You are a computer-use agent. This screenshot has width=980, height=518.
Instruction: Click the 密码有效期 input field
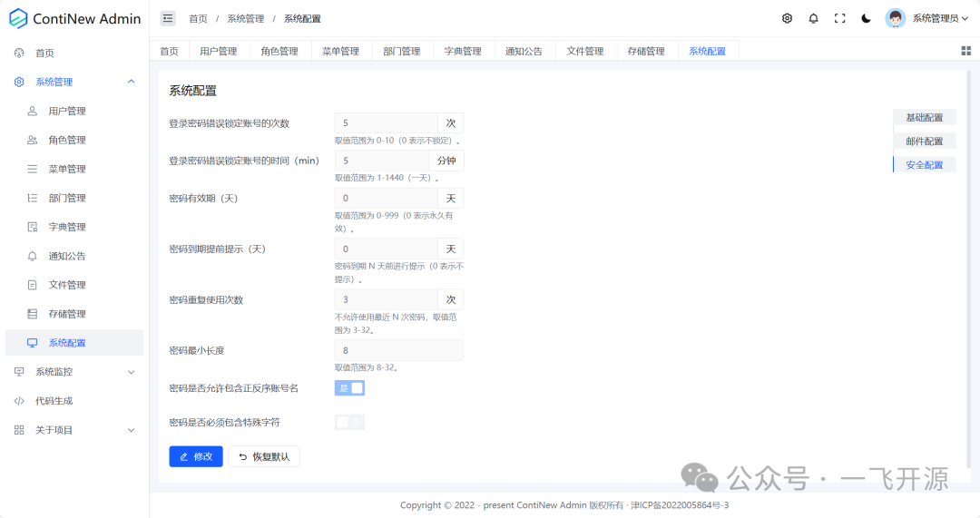click(x=387, y=198)
